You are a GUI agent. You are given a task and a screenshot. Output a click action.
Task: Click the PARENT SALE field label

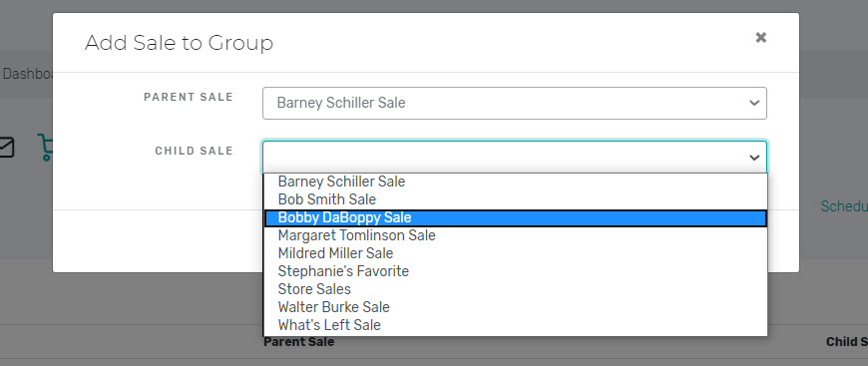(189, 98)
